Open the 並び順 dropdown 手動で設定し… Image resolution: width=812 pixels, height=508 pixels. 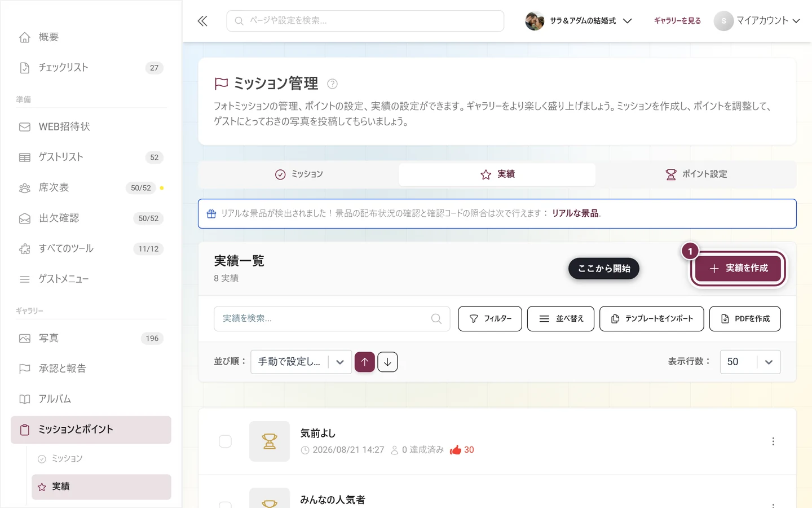[300, 362]
